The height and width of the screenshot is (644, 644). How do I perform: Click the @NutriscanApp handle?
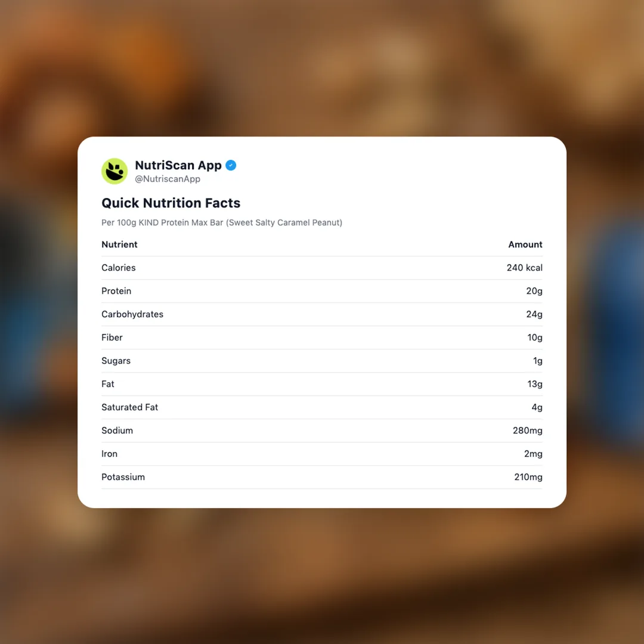168,179
